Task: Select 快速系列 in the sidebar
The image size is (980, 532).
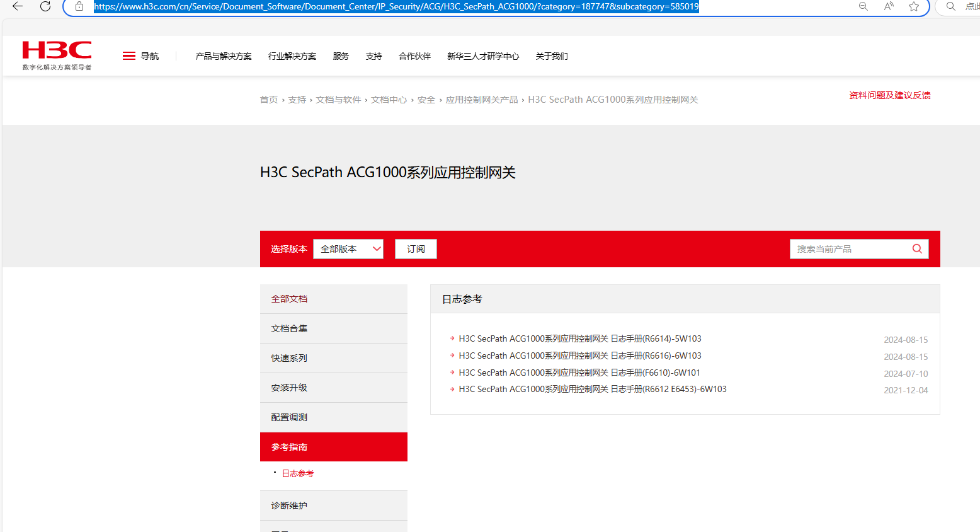Action: 334,358
